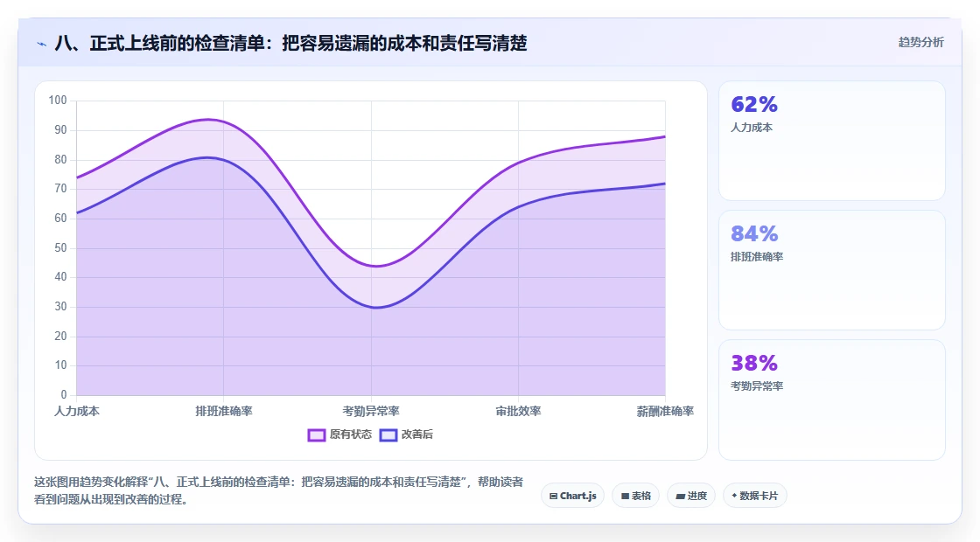
Task: Toggle the 原有状态 legend series
Action: (339, 434)
